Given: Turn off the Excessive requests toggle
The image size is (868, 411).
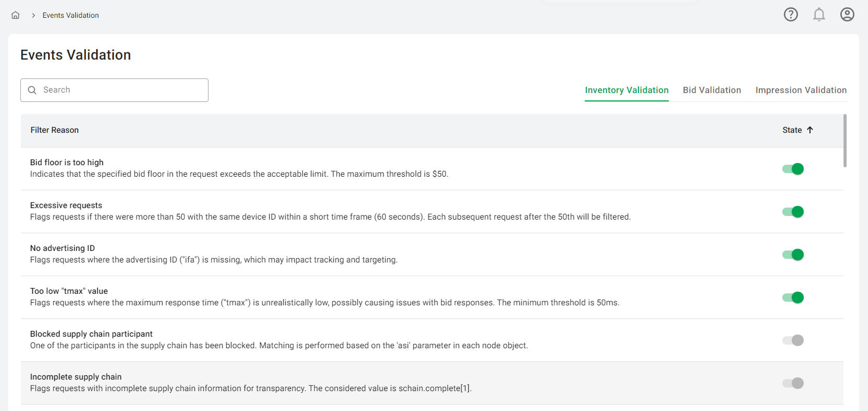Looking at the screenshot, I should tap(793, 212).
